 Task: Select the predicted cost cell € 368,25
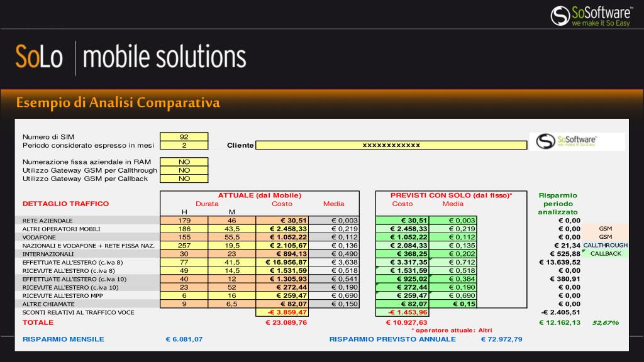(x=402, y=254)
